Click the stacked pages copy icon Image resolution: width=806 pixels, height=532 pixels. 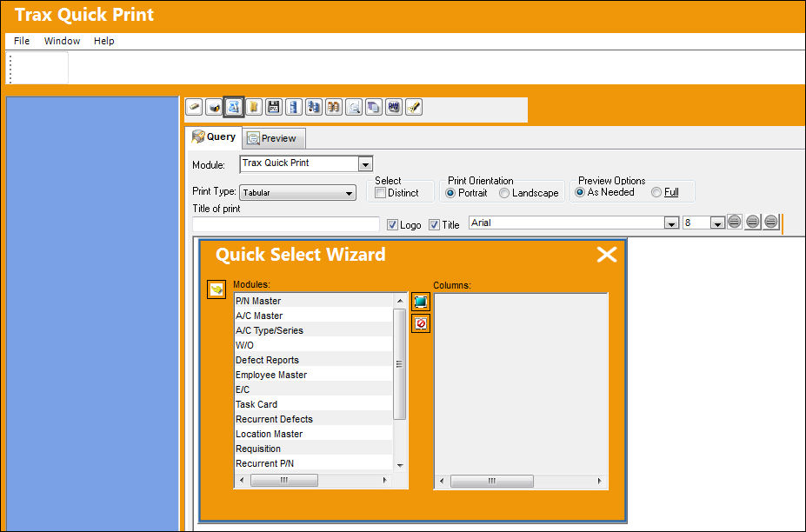[374, 108]
